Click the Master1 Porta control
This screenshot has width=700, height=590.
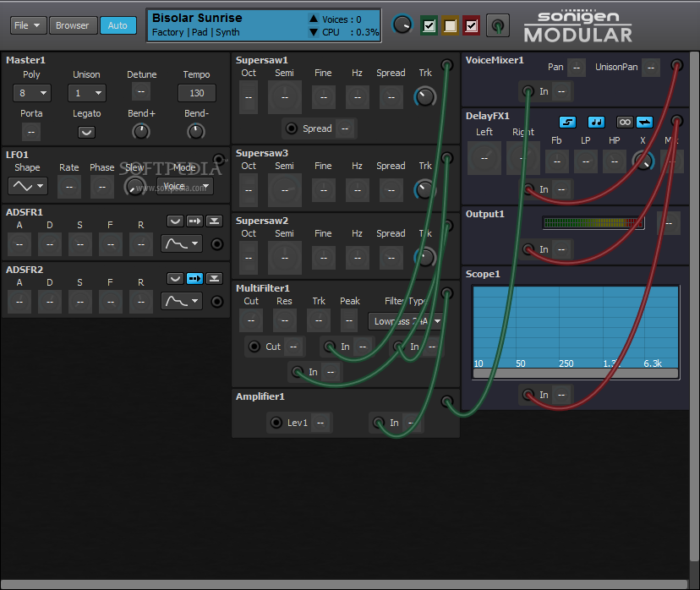(31, 132)
